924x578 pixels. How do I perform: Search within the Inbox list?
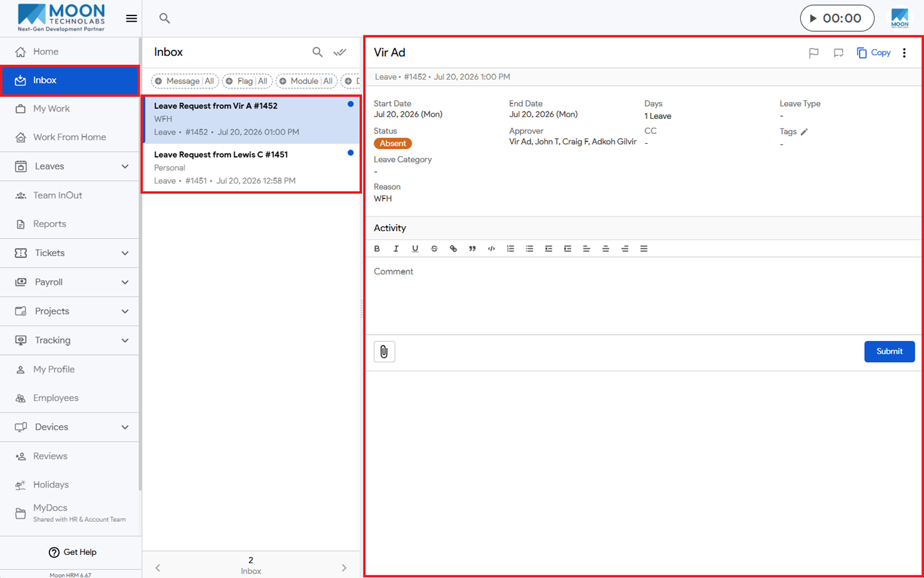318,52
